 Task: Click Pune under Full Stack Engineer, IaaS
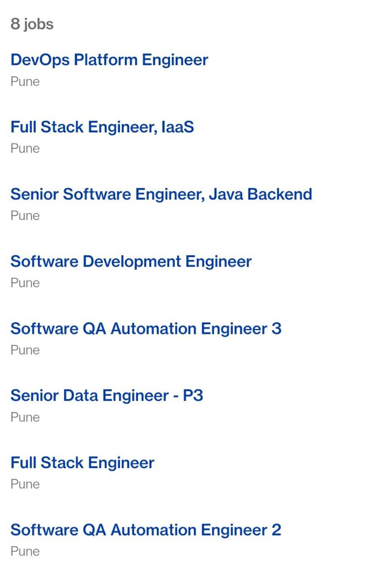coord(25,148)
